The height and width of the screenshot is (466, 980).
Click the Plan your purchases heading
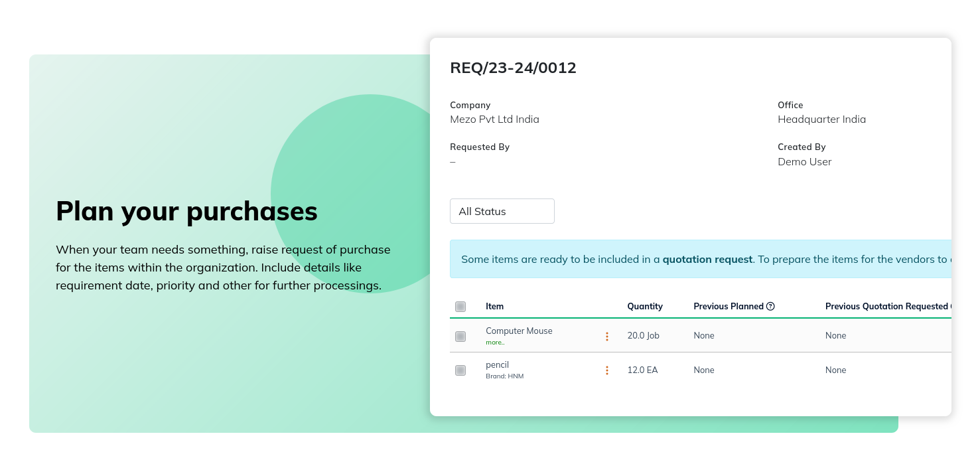tap(186, 211)
